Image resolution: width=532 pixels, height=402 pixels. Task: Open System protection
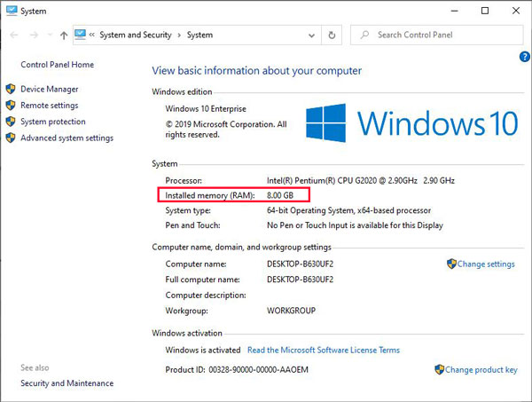coord(53,122)
